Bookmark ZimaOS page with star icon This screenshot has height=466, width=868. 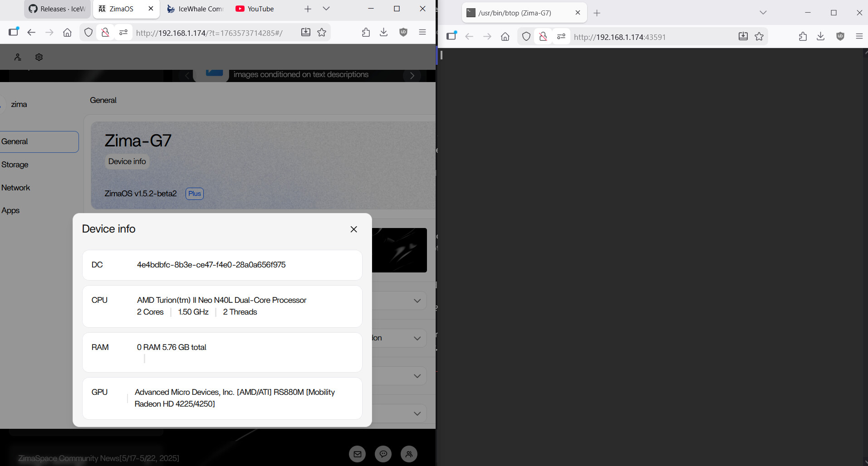(x=322, y=32)
